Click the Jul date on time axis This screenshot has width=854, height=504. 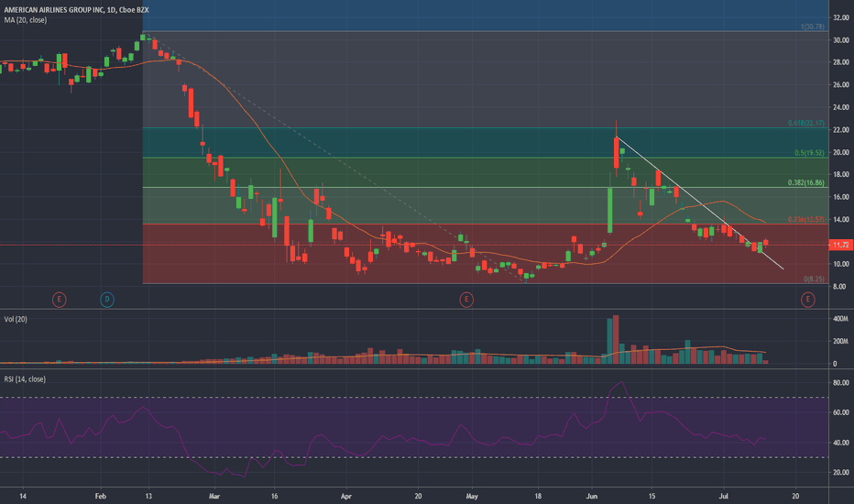[x=724, y=497]
